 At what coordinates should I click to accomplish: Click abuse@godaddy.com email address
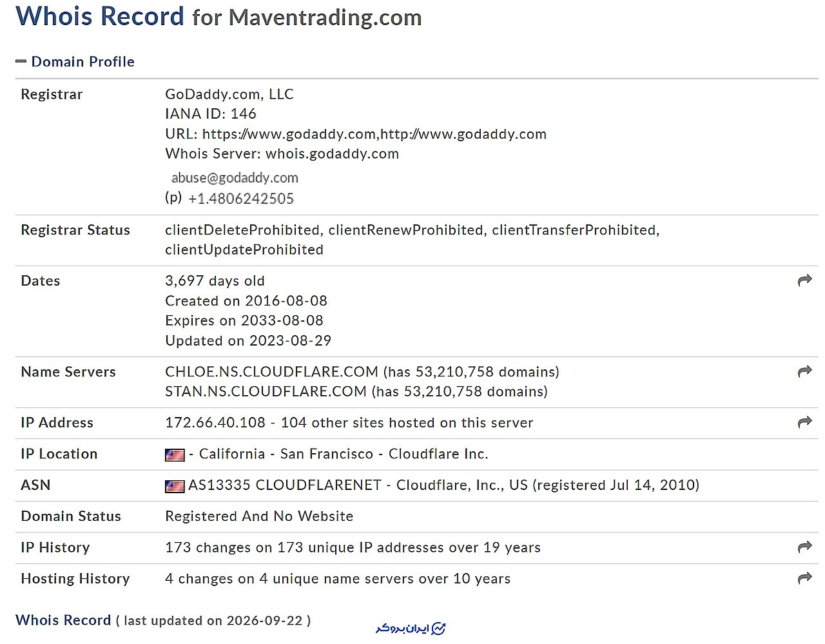pos(235,178)
